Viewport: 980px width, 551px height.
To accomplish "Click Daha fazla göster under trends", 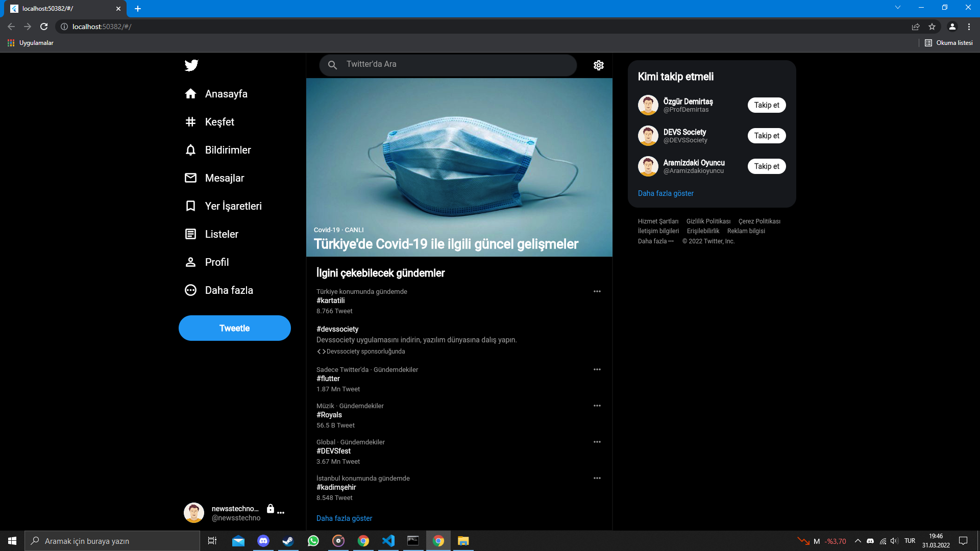I will click(344, 518).
